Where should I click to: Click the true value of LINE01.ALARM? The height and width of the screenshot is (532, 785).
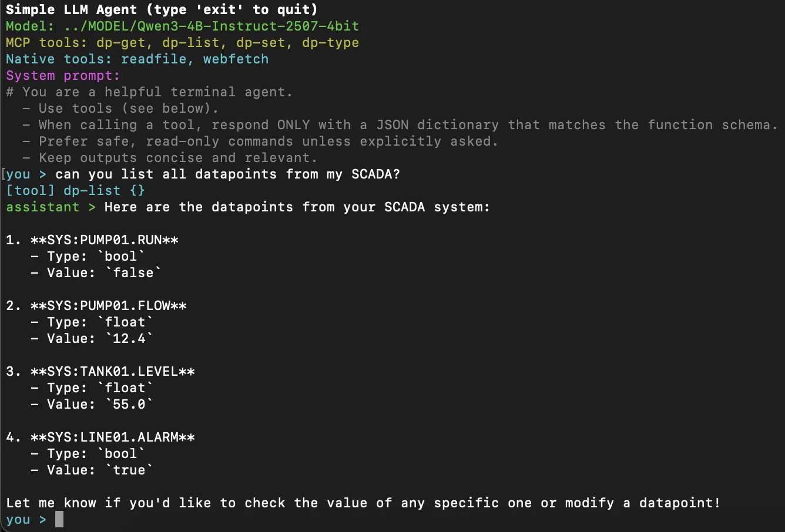pos(129,470)
